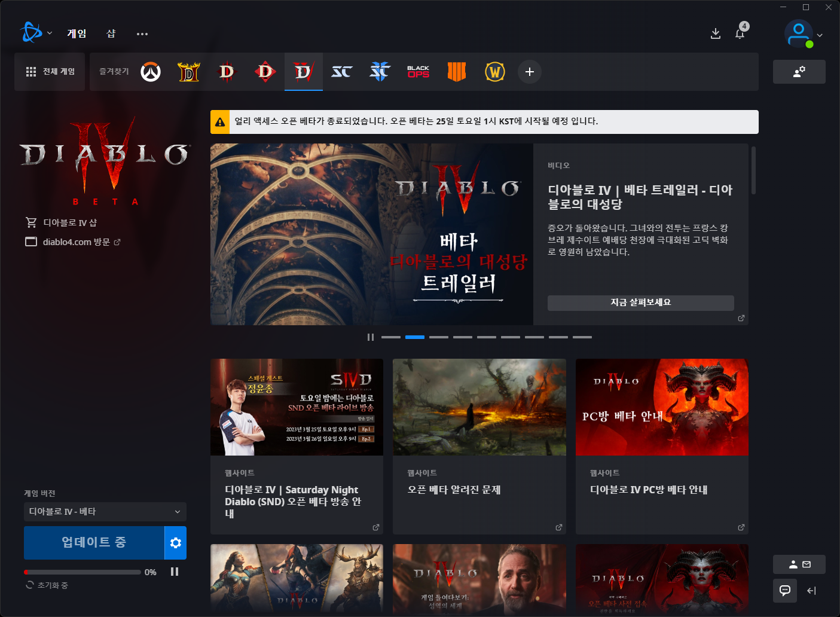Click the 지금 살펴보세요 button

pyautogui.click(x=641, y=303)
